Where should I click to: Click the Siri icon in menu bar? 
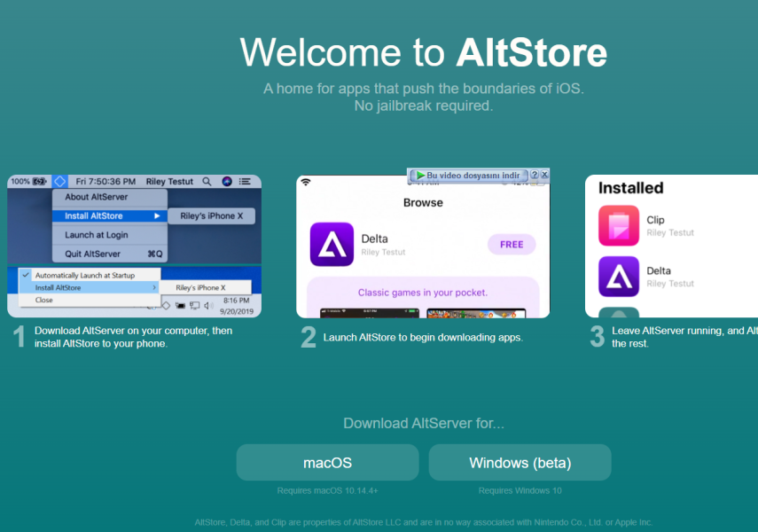[x=227, y=181]
